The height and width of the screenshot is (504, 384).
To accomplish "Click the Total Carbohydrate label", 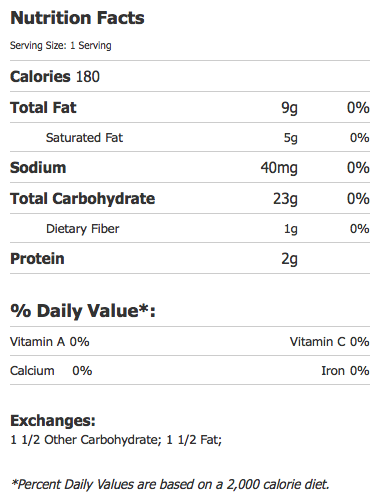I will pyautogui.click(x=83, y=198).
